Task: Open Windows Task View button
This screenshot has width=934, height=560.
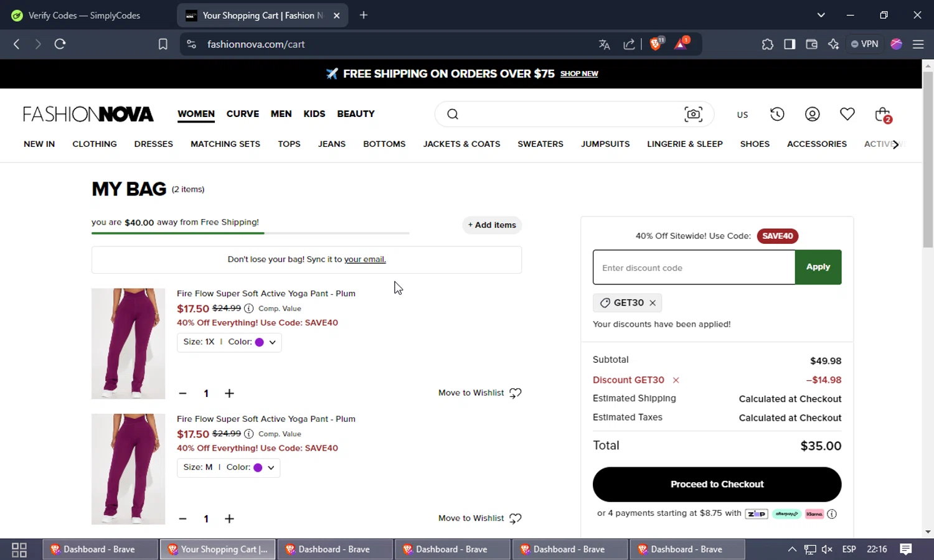Action: (x=19, y=549)
